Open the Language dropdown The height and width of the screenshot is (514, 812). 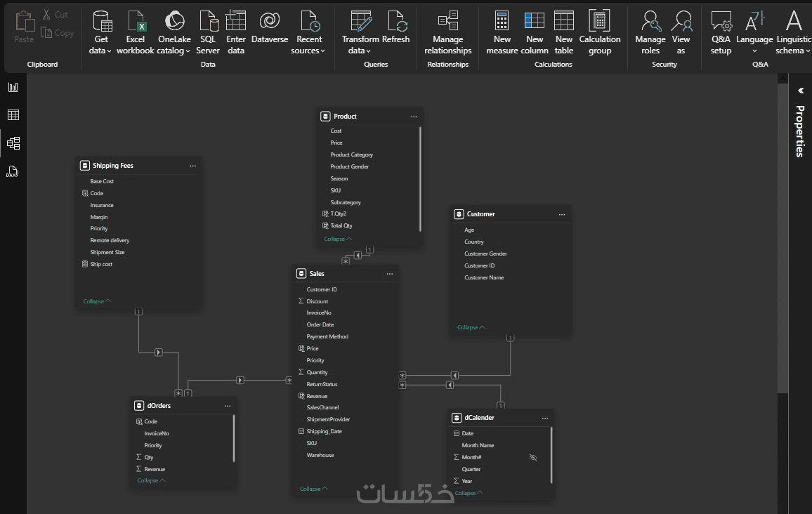(754, 32)
